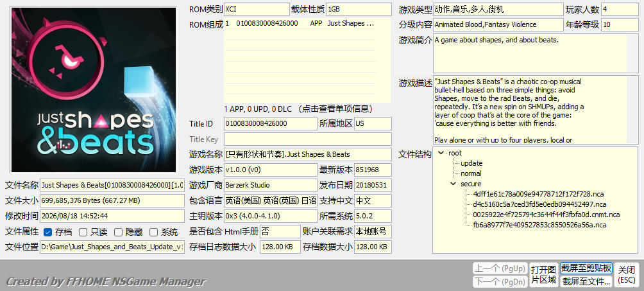Click the 所需系统 field showing 5.0.2

tap(373, 216)
